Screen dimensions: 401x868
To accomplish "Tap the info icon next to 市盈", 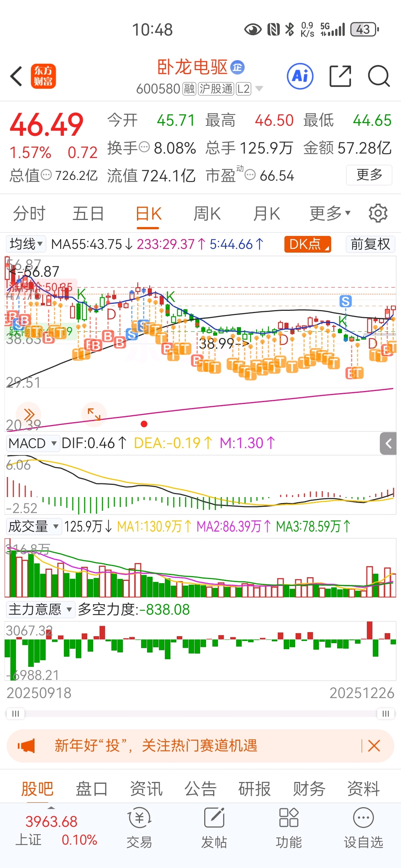I will [x=250, y=174].
